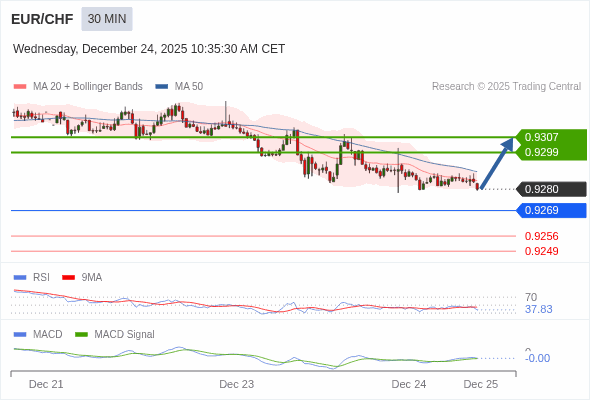The height and width of the screenshot is (400, 590).
Task: Click the 0.9280 current price tag
Action: click(x=551, y=189)
